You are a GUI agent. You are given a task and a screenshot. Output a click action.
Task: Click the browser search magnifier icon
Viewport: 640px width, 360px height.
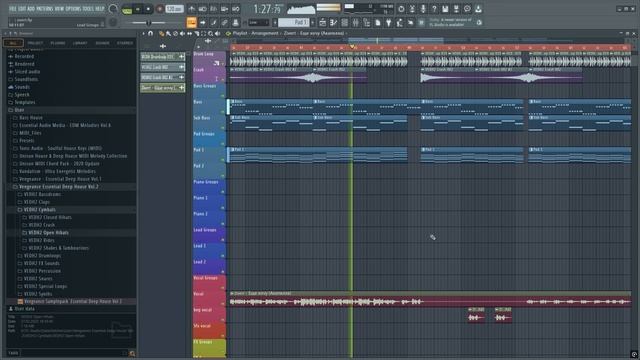(x=132, y=353)
